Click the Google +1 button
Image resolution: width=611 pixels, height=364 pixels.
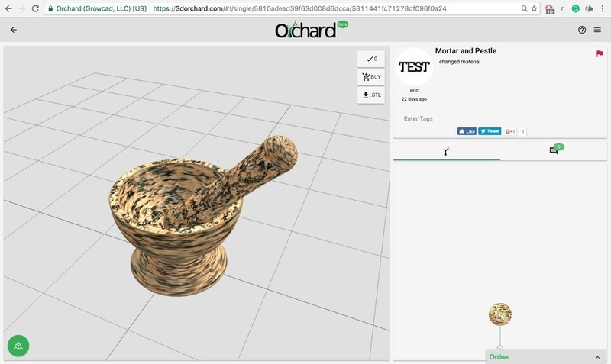pos(509,131)
